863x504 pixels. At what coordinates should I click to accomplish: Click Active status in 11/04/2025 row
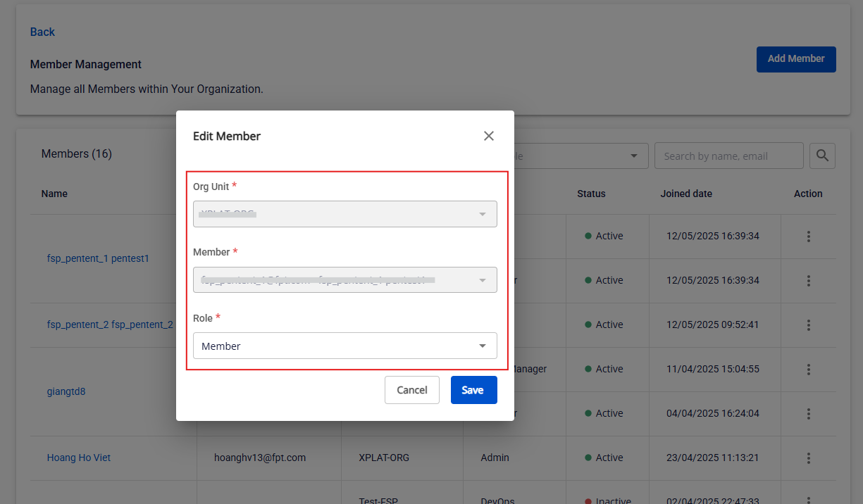(604, 369)
